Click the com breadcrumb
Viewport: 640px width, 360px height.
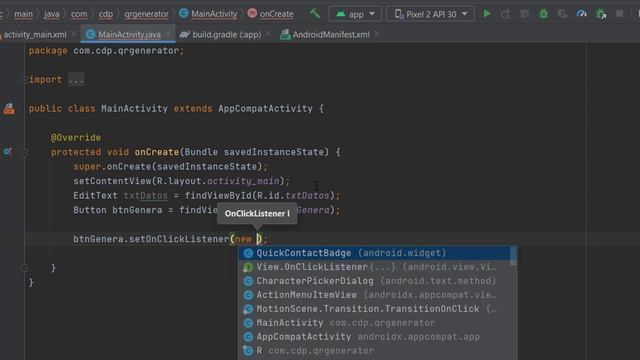79,14
